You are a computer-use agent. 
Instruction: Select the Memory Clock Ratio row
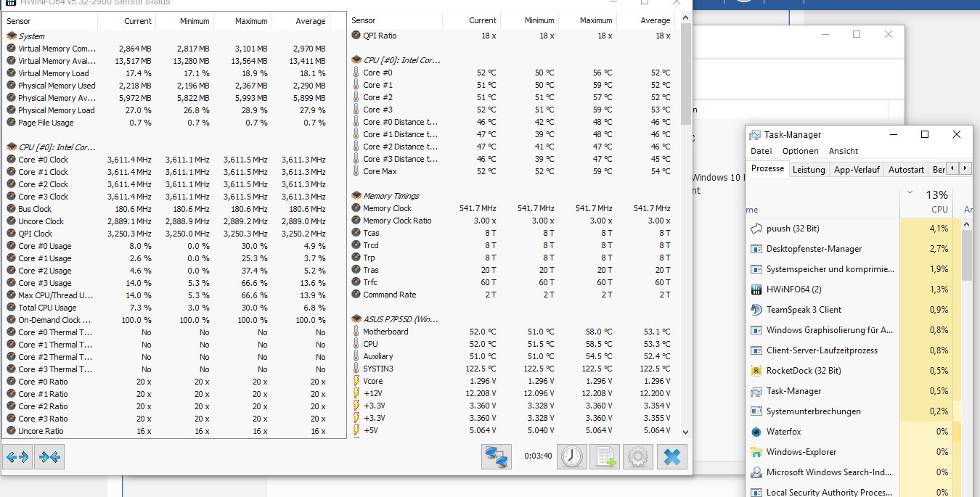[514, 221]
